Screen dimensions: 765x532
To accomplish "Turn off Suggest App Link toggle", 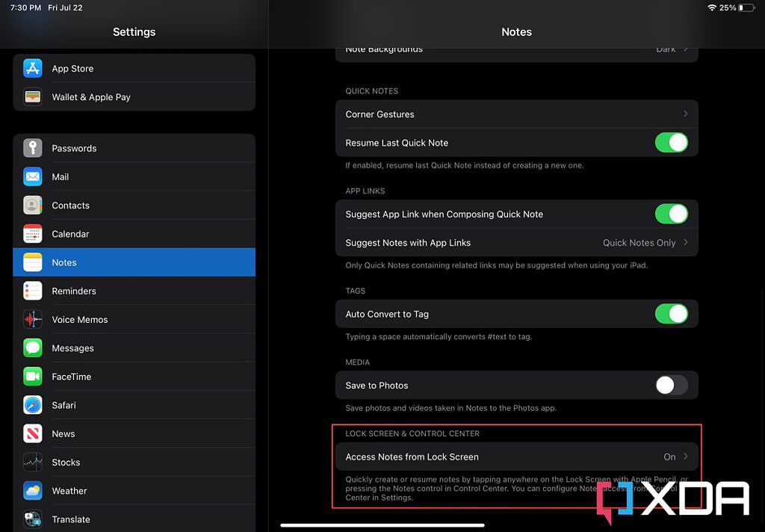I will [x=671, y=214].
